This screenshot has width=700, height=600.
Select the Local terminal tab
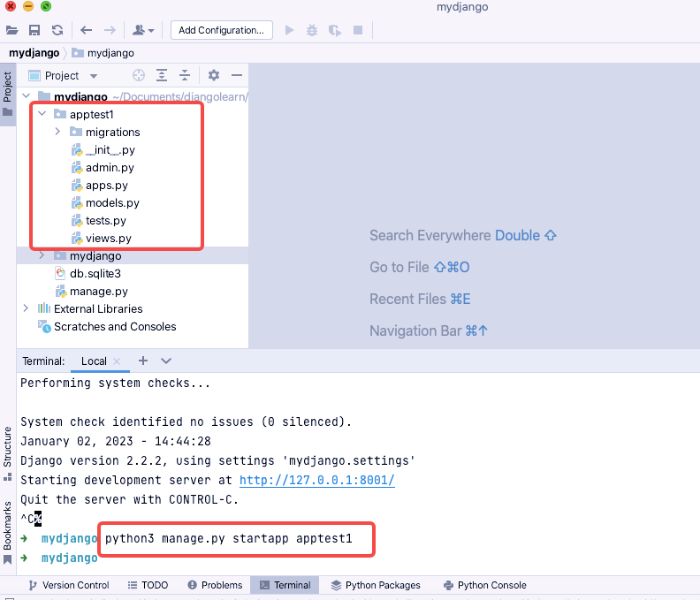tap(94, 361)
